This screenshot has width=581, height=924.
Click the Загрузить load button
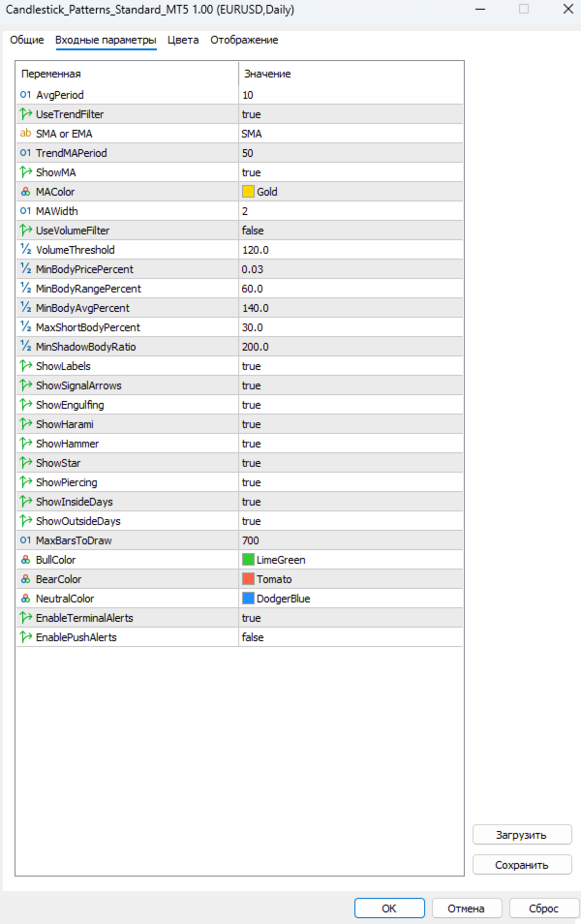point(522,835)
